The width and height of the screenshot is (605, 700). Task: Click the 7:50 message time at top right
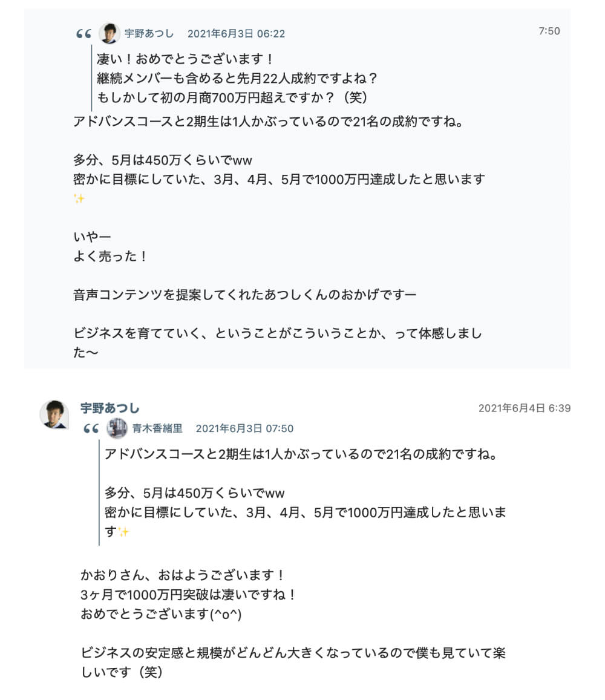549,31
